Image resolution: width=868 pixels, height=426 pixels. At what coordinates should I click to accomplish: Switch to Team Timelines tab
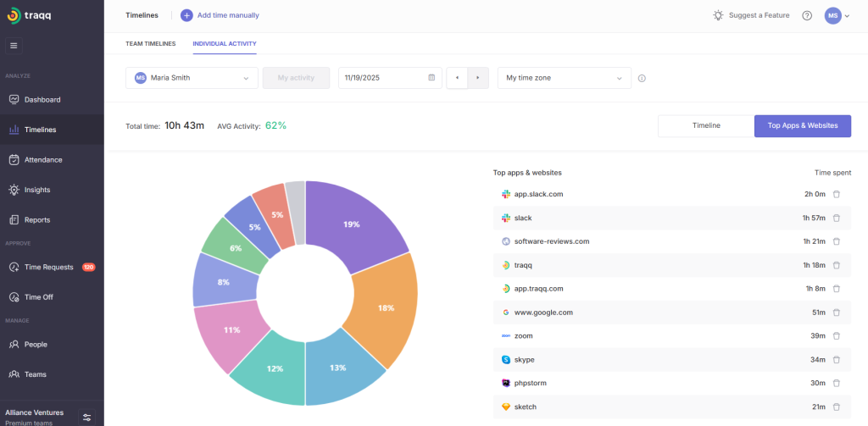pos(151,43)
